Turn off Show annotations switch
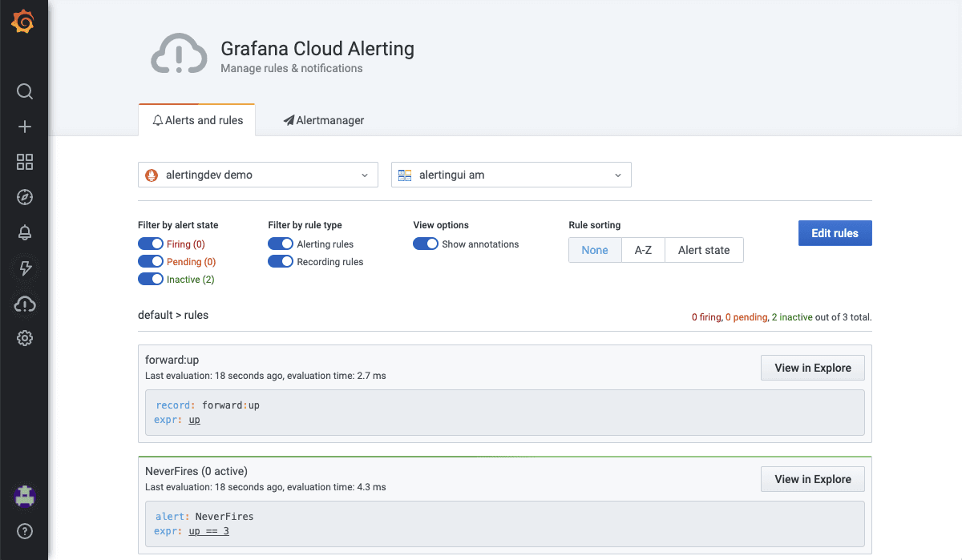This screenshot has width=962, height=560. click(426, 244)
